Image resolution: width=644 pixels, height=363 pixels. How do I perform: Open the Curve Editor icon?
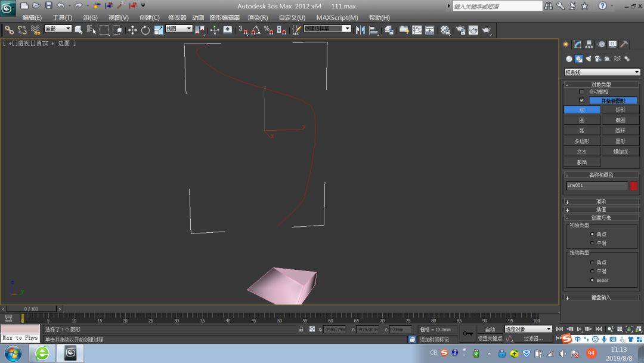tap(417, 30)
